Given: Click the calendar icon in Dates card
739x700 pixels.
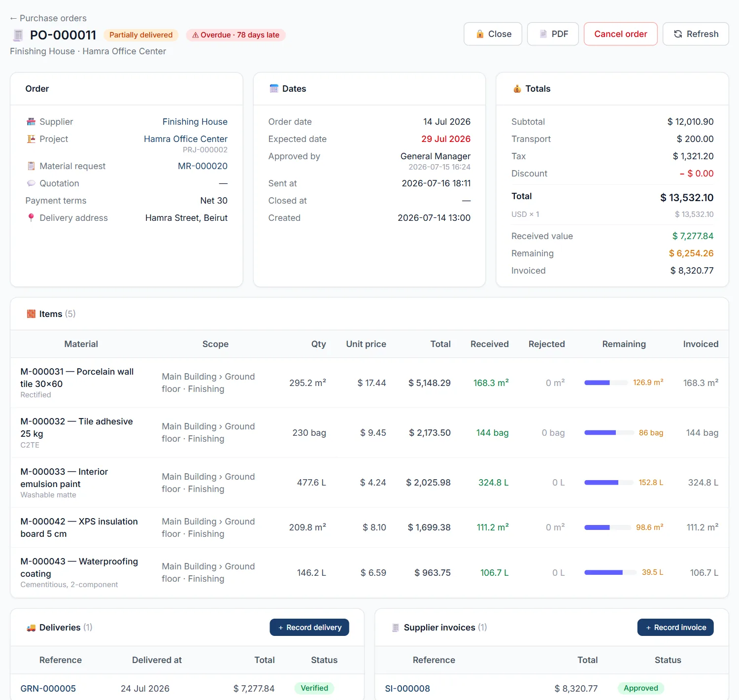Looking at the screenshot, I should tap(274, 89).
